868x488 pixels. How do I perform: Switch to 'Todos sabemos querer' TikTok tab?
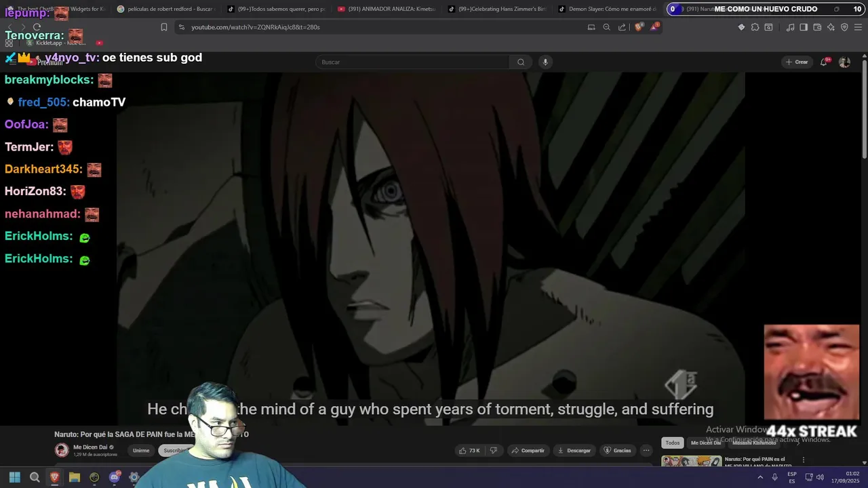(x=276, y=9)
